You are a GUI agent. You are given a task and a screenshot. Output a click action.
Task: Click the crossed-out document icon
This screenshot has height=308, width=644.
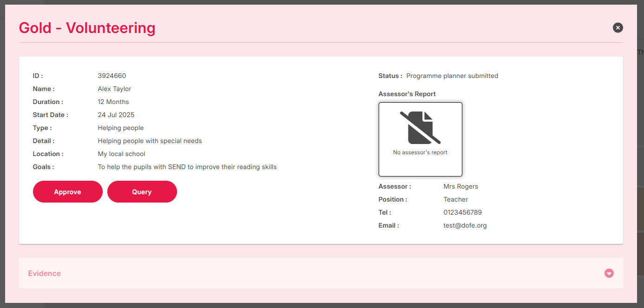(420, 128)
